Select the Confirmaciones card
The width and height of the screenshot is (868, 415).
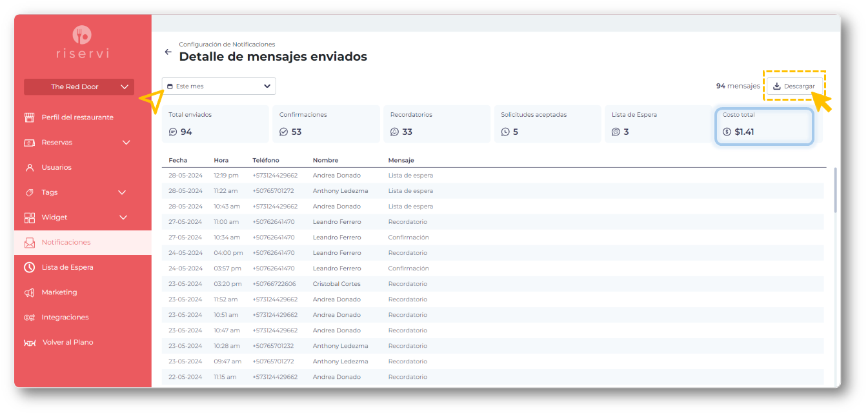coord(326,124)
